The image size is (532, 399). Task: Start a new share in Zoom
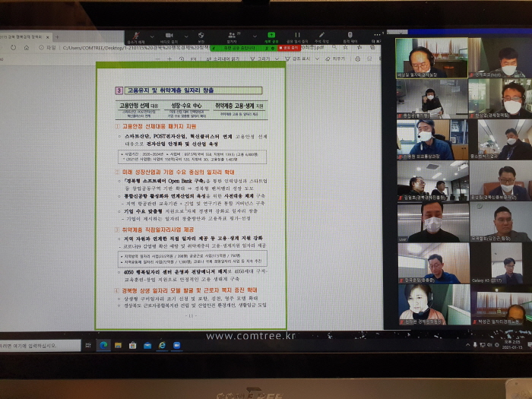pyautogui.click(x=271, y=37)
